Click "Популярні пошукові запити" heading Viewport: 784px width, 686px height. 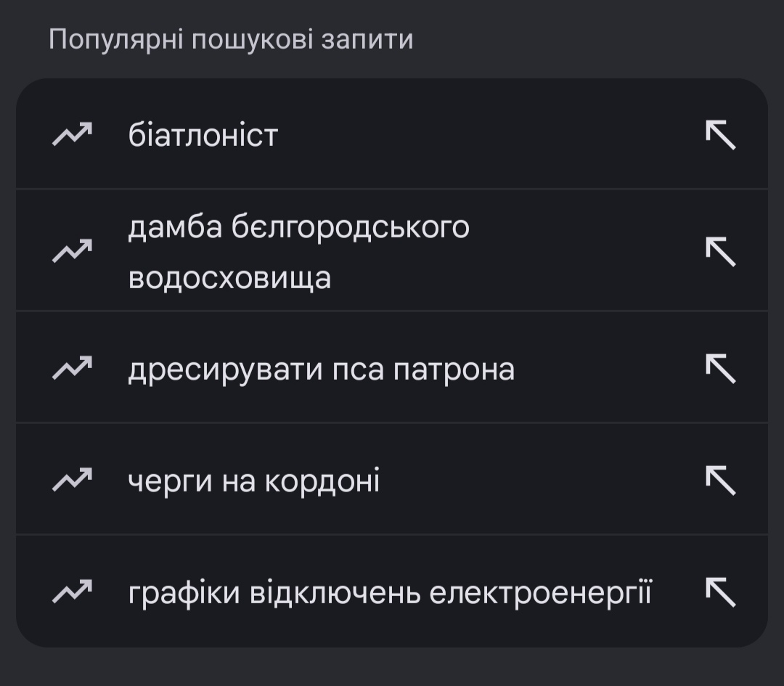231,39
